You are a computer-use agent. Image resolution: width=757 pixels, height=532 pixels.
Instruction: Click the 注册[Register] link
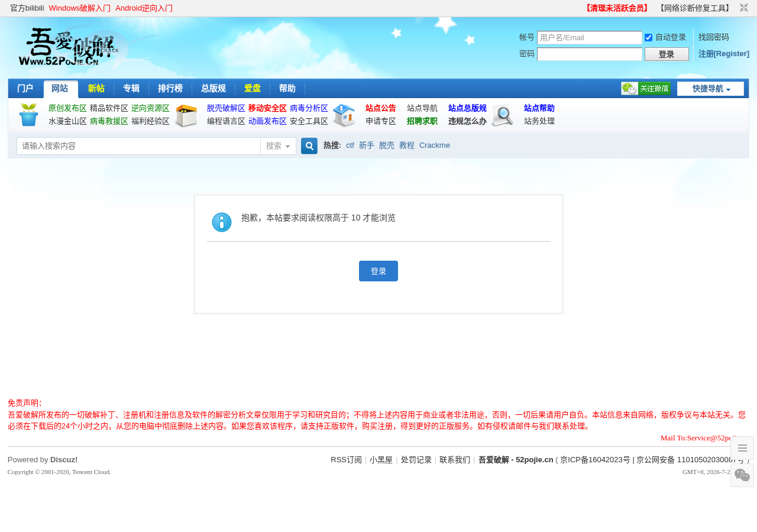(724, 54)
